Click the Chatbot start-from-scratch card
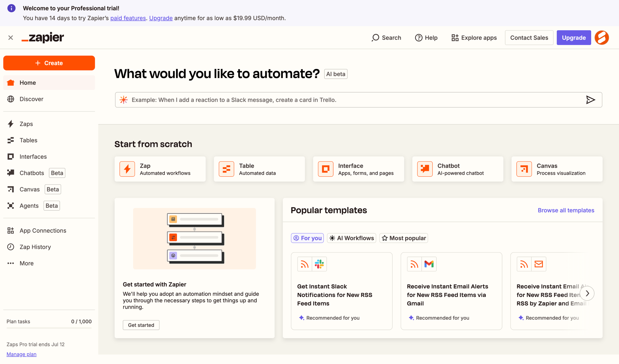619x364 pixels. pos(458,169)
